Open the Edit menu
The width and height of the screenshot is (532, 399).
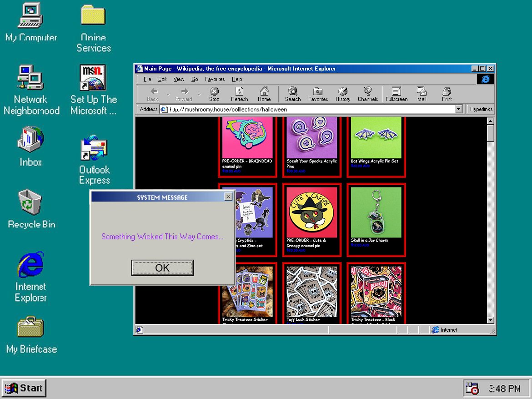tap(162, 79)
